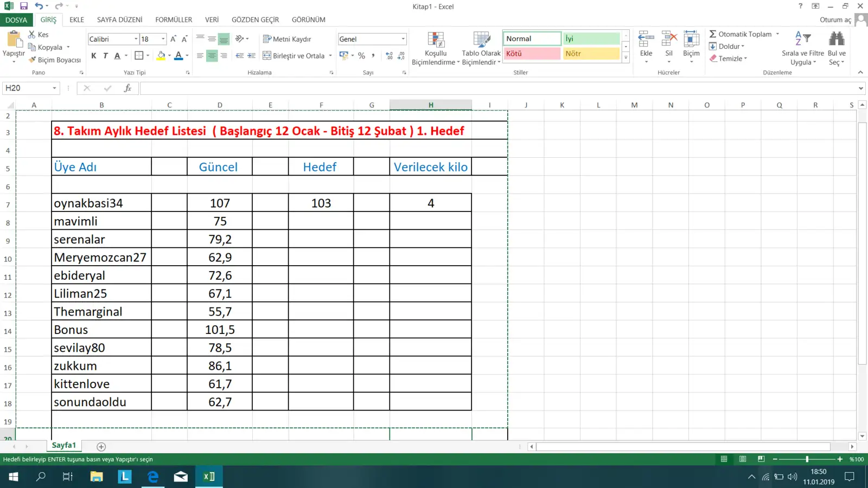Open Windows File Explorer from taskbar

(x=97, y=477)
